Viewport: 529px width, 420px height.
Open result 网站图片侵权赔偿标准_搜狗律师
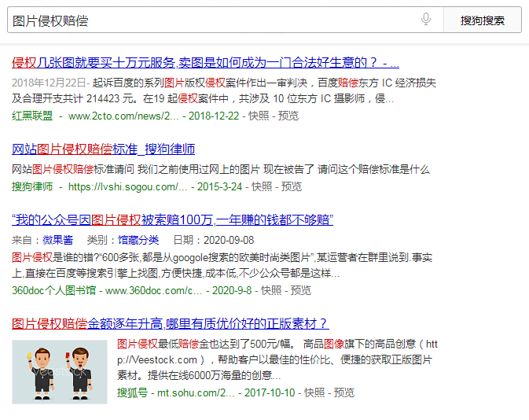[103, 149]
